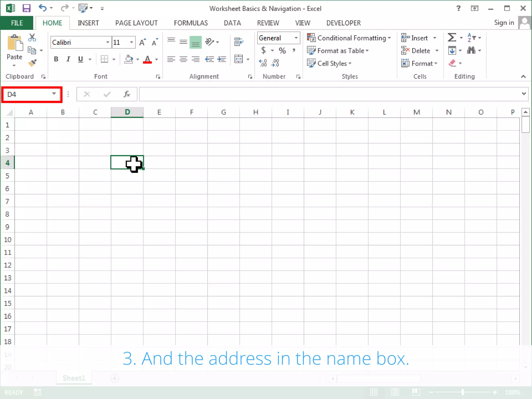532x399 pixels.
Task: Undo the last action
Action: coord(42,8)
